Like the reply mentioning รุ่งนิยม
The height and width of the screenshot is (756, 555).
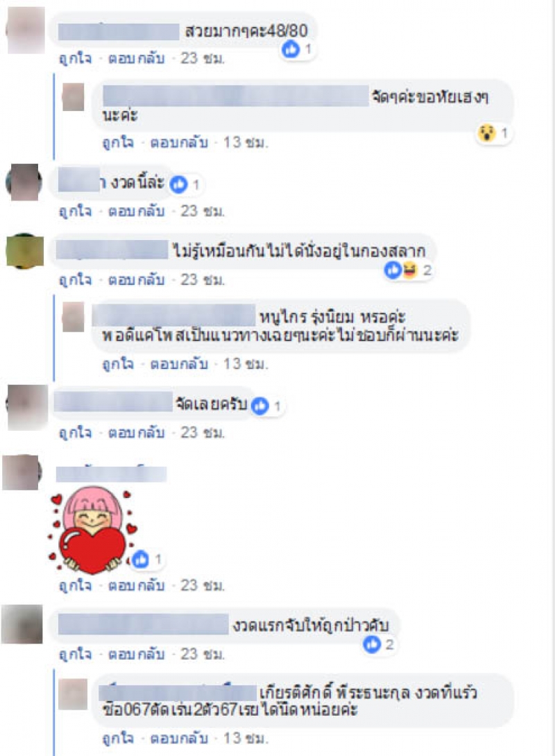pos(118,364)
